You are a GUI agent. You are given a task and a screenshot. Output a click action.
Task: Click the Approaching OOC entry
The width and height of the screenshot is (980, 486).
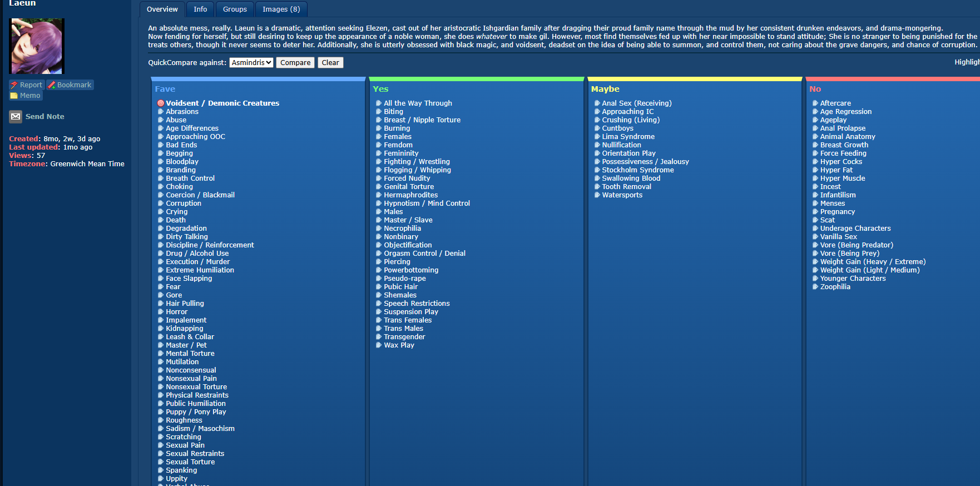(195, 137)
